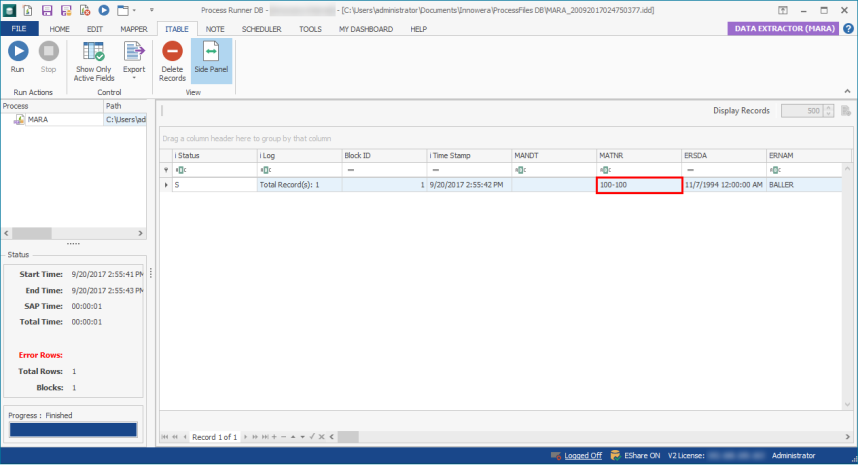Screen dimensions: 858x465
Task: Click the append record plus button
Action: pyautogui.click(x=274, y=437)
